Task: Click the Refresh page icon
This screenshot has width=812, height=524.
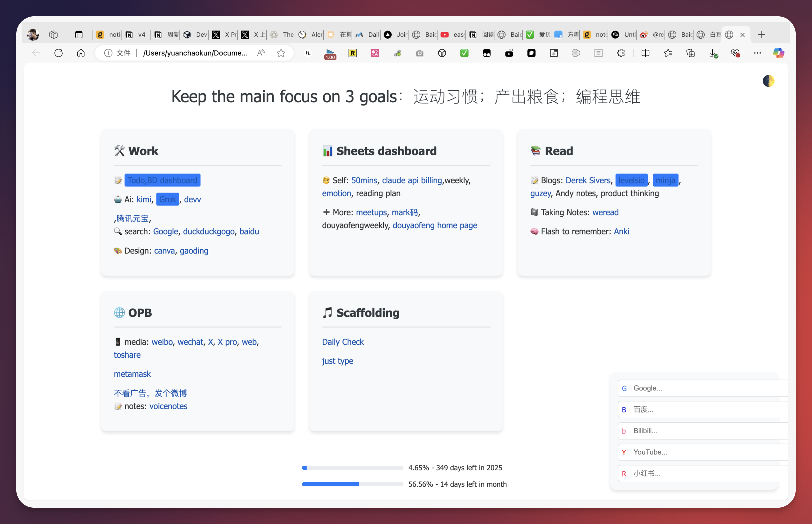Action: click(x=58, y=53)
